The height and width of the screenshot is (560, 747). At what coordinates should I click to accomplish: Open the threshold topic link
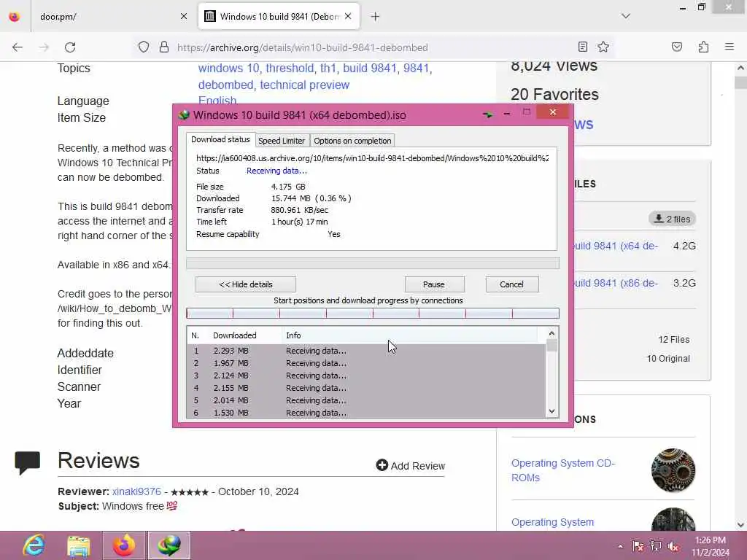pyautogui.click(x=290, y=68)
